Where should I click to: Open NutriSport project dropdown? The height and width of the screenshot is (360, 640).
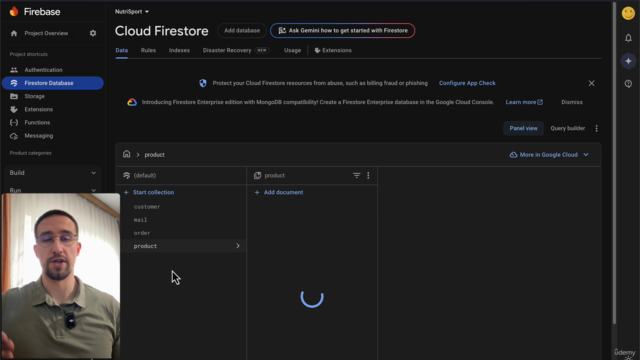click(132, 12)
